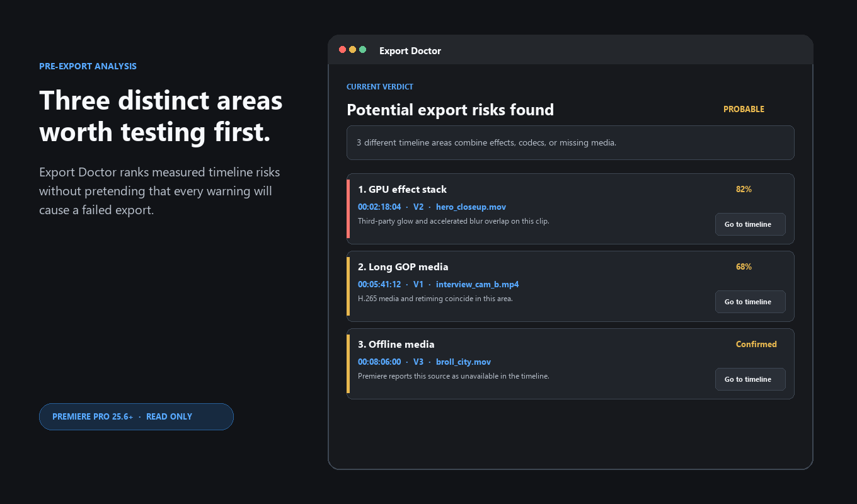Click the Confirmed status label
857x504 pixels.
tap(756, 344)
